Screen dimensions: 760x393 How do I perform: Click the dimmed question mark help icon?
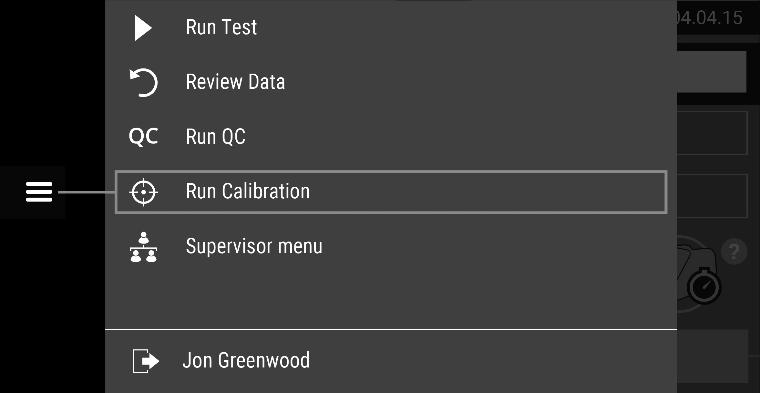coord(734,252)
